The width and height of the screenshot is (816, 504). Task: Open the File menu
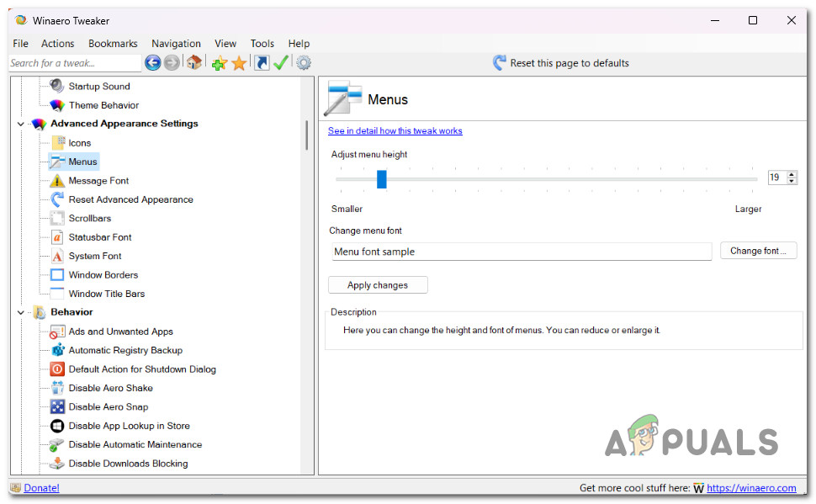(x=21, y=44)
